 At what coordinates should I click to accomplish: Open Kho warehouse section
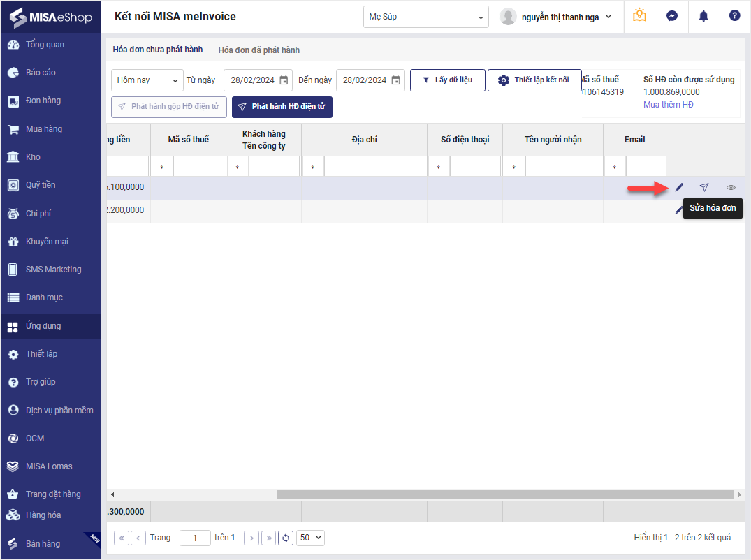point(51,157)
